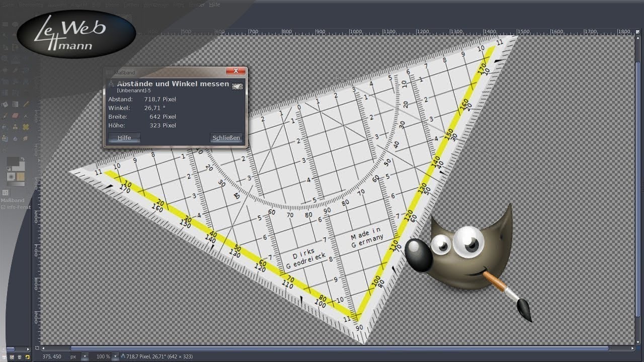Screen dimensions: 644x362
Task: Click the active pattern preview
Action: (20, 176)
